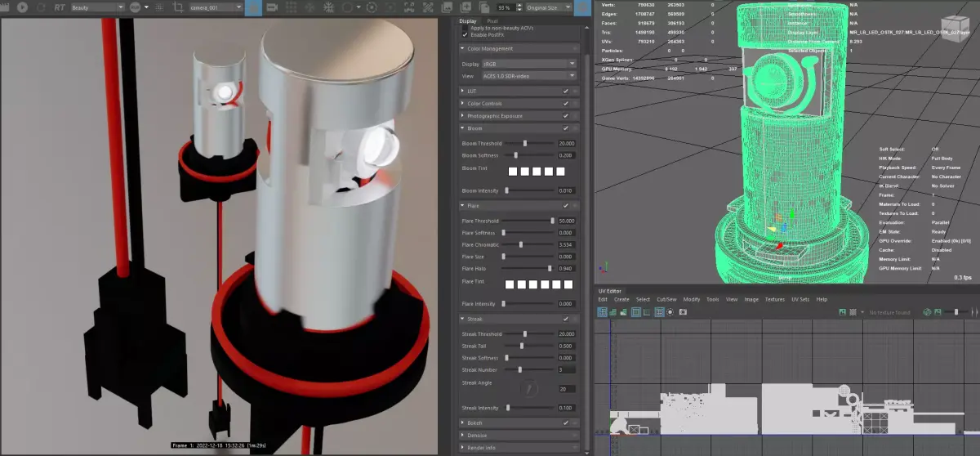This screenshot has height=456, width=980.
Task: Take UV snapshot with camera icon
Action: (684, 312)
